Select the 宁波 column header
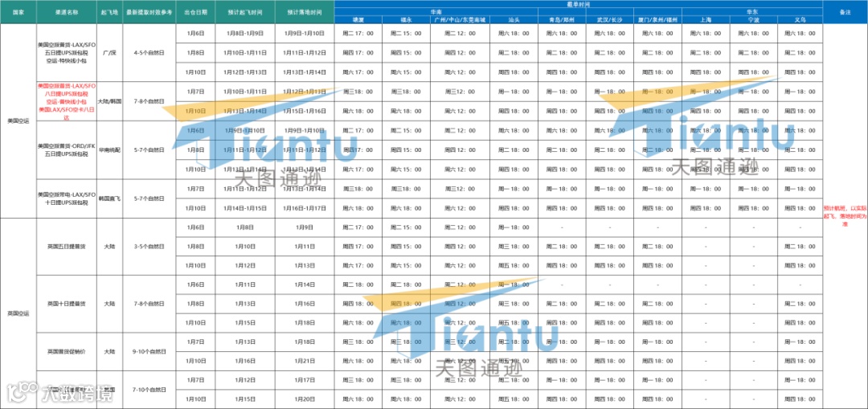Image resolution: width=868 pixels, height=409 pixels. tap(753, 19)
